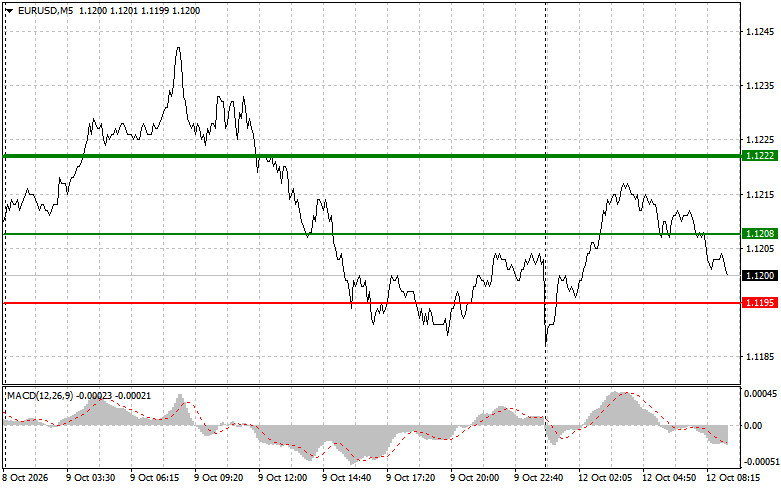Click the 1.1185 price axis value
Viewport: 781px width, 489px height.
click(760, 357)
